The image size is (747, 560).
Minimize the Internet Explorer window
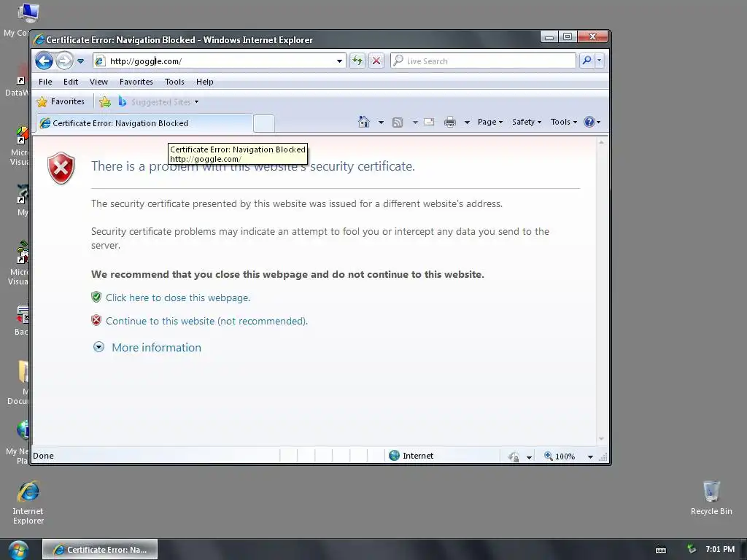549,36
